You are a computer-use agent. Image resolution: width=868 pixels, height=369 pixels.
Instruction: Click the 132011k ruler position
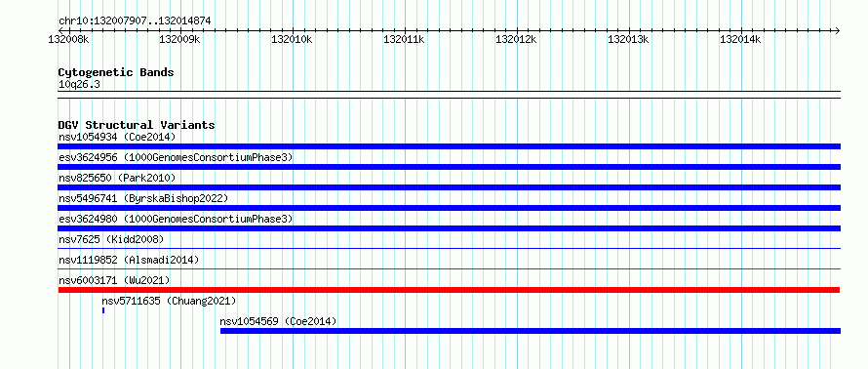(404, 39)
